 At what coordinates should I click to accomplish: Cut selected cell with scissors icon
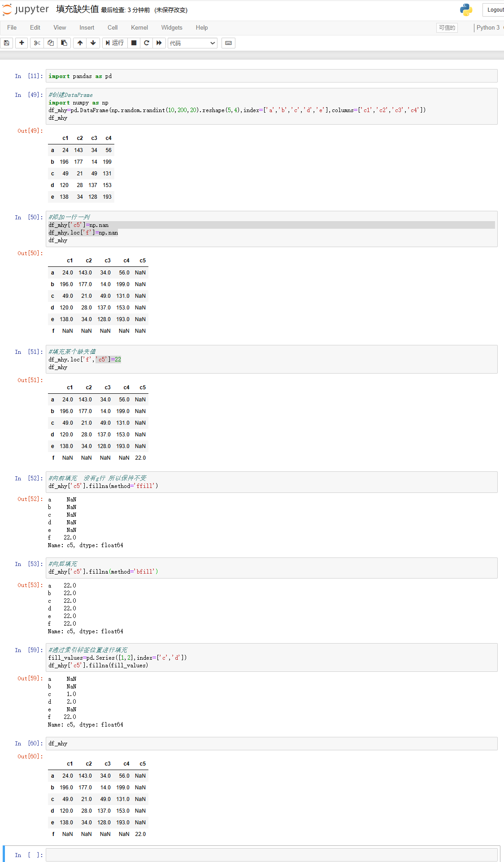(37, 43)
